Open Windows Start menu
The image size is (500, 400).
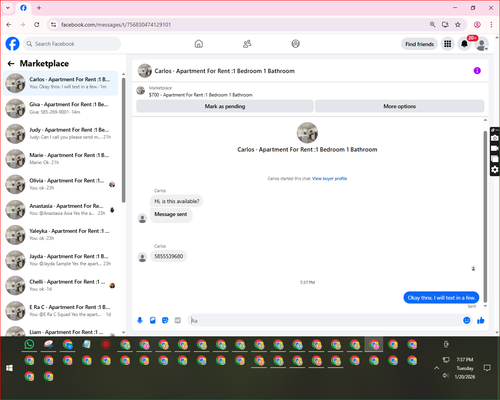pos(9,368)
